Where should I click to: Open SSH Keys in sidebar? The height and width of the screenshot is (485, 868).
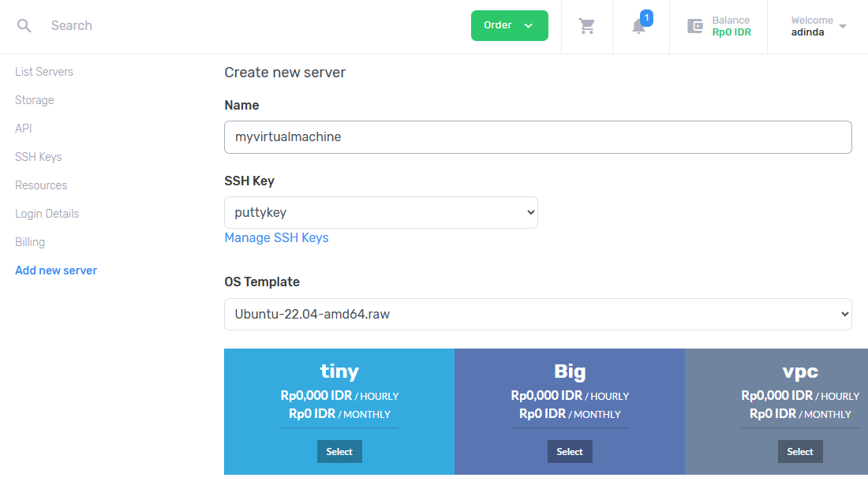pyautogui.click(x=38, y=157)
